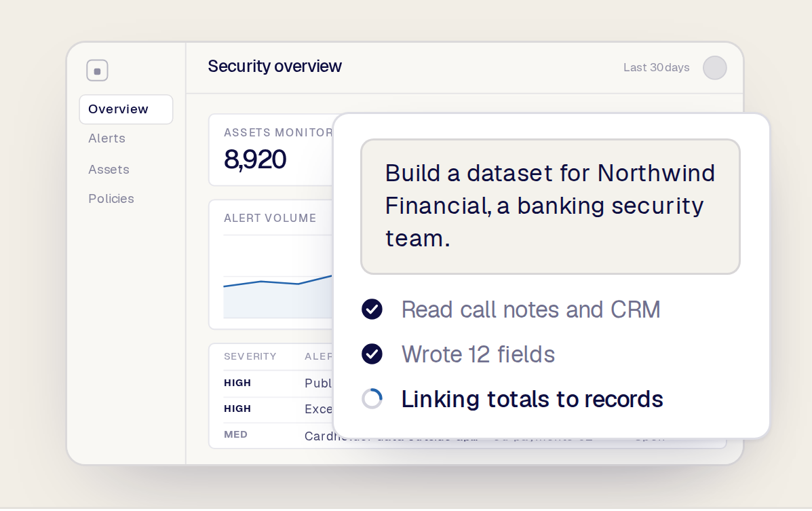Image resolution: width=812 pixels, height=511 pixels.
Task: Click the 8,920 assets monitored value
Action: (255, 159)
